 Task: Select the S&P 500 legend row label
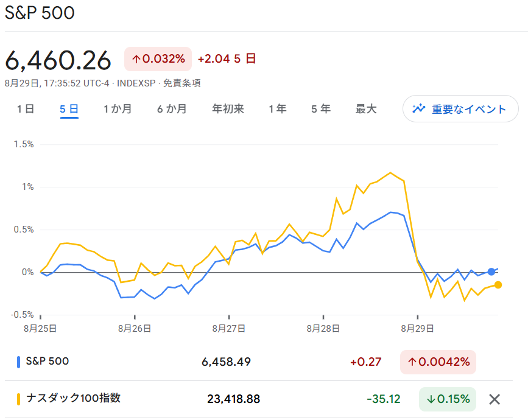(x=48, y=361)
